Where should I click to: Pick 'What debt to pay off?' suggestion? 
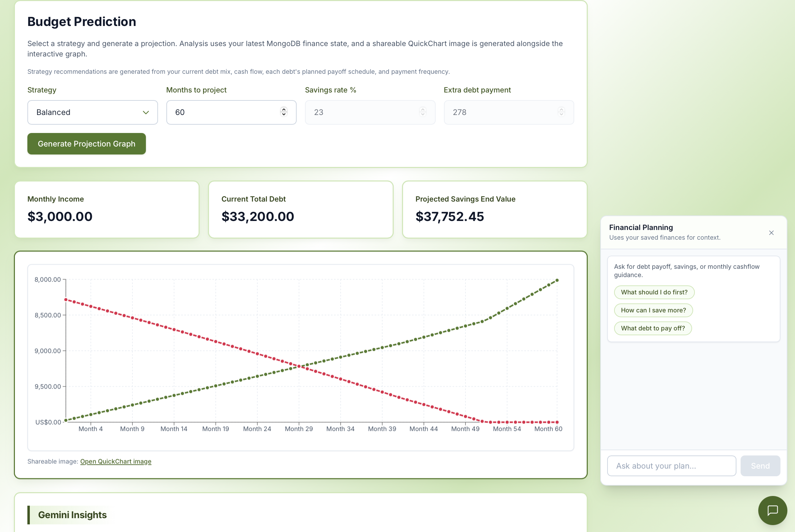653,328
